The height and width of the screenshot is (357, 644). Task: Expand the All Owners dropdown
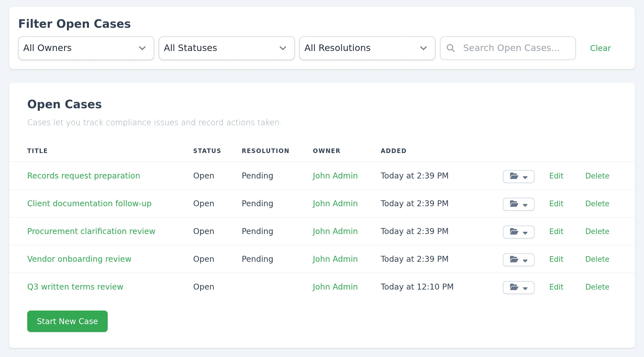coord(86,48)
